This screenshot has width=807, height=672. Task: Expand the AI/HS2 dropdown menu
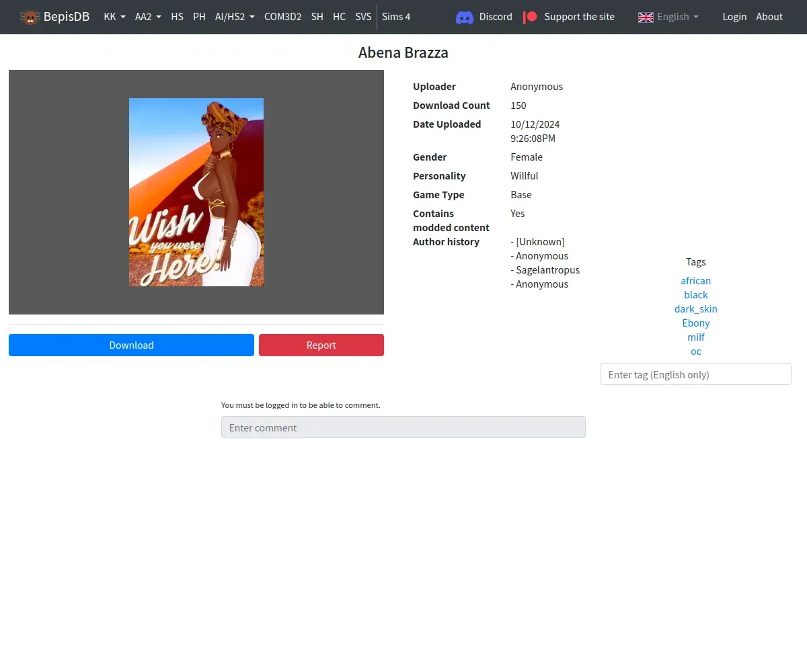235,17
